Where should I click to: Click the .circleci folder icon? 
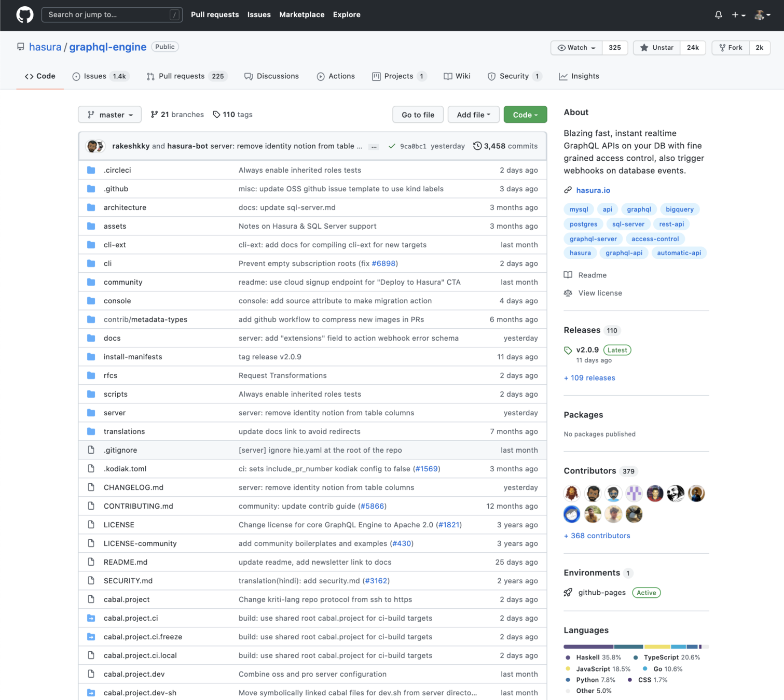click(91, 170)
